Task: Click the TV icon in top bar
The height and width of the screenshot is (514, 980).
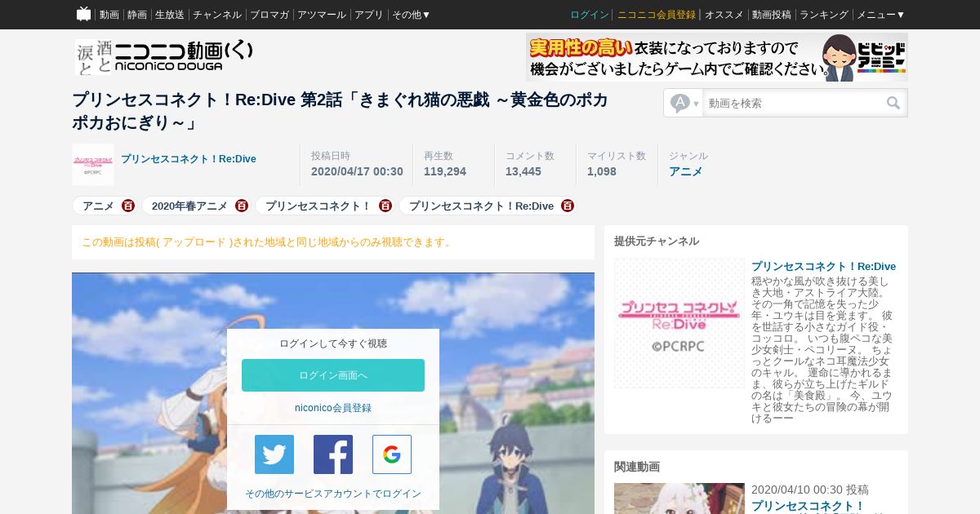Action: point(83,14)
